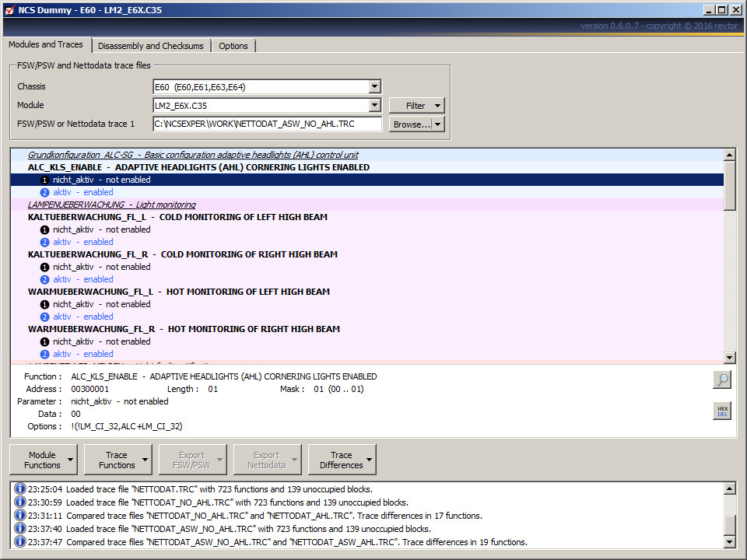
Task: Select aktiv under WARMUEBERWACHUNG_FL_L
Action: [366, 317]
